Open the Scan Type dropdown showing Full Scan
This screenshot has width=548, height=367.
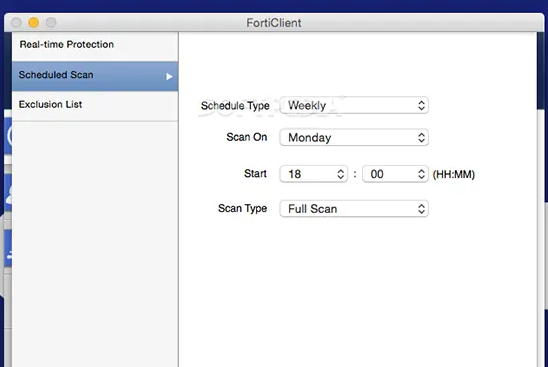(354, 209)
